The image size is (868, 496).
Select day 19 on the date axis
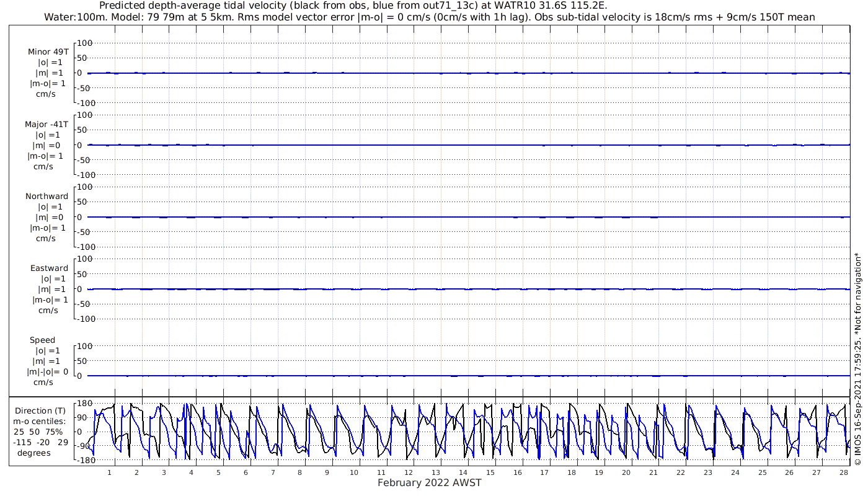599,472
